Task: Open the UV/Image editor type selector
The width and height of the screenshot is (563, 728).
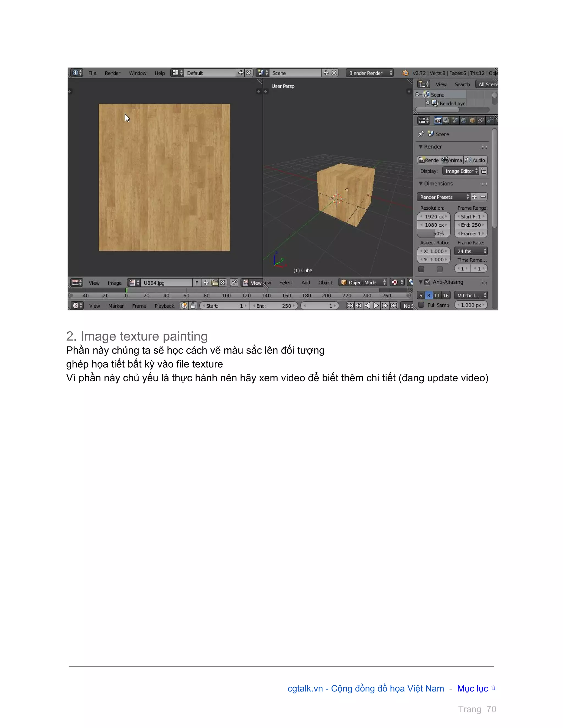Action: click(77, 283)
